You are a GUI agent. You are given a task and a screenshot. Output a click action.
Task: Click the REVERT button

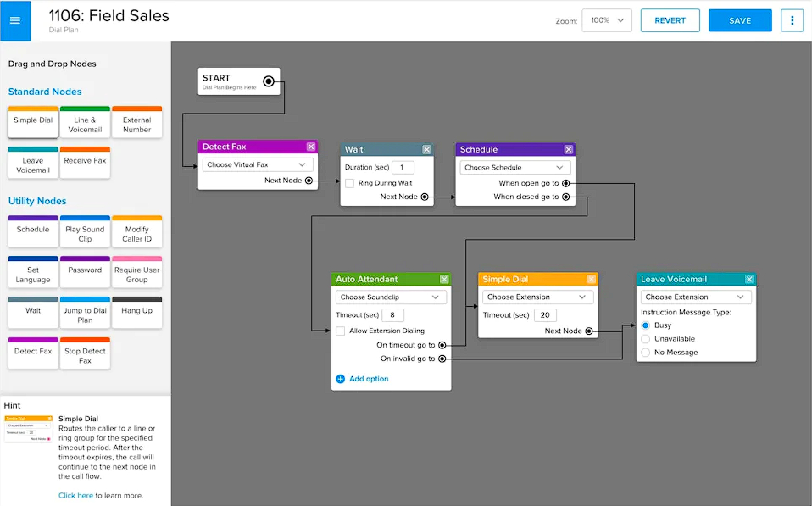(670, 20)
